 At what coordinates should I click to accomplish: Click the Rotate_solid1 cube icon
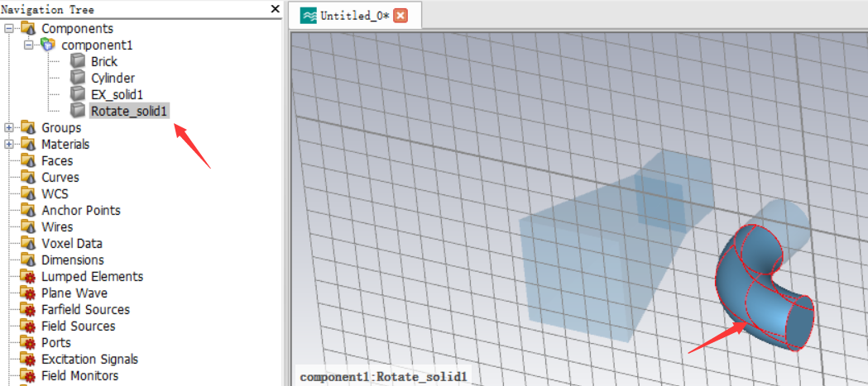click(78, 111)
